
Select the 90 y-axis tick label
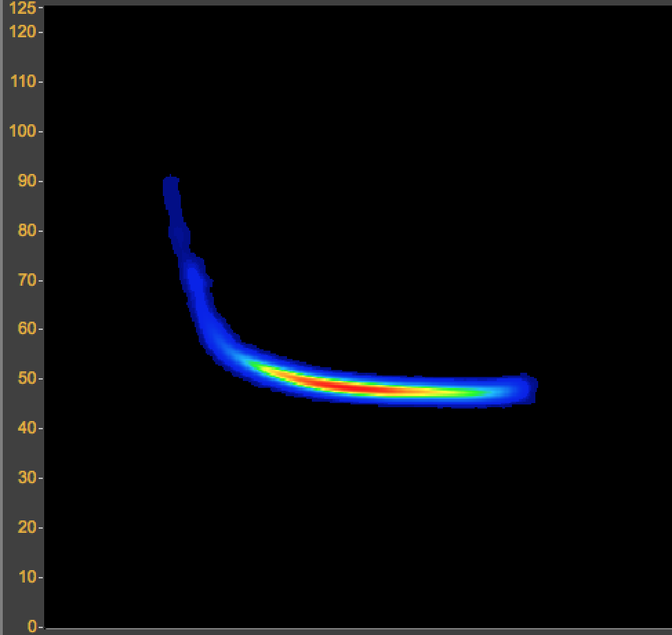point(26,181)
